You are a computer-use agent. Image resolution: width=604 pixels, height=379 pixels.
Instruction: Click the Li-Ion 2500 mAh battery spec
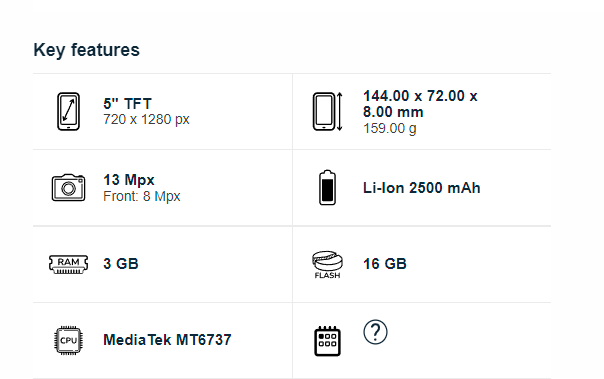422,188
